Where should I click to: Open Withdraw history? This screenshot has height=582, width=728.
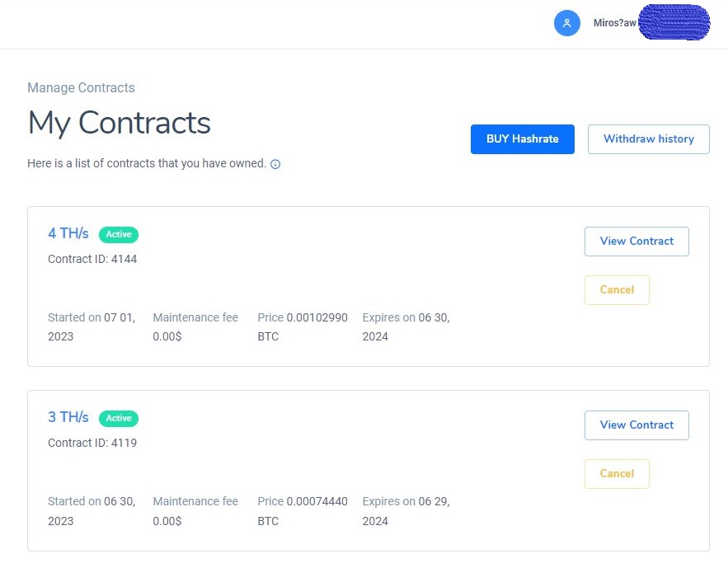click(x=649, y=139)
